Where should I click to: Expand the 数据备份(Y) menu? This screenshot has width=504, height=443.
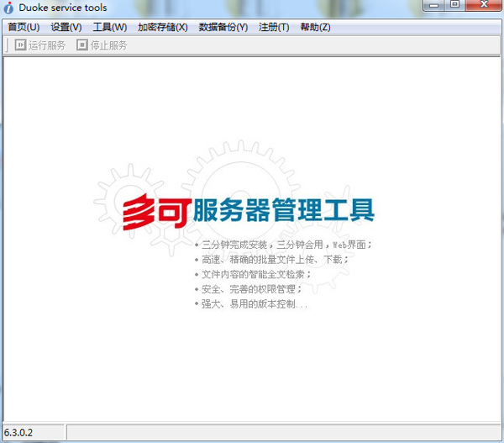point(223,27)
